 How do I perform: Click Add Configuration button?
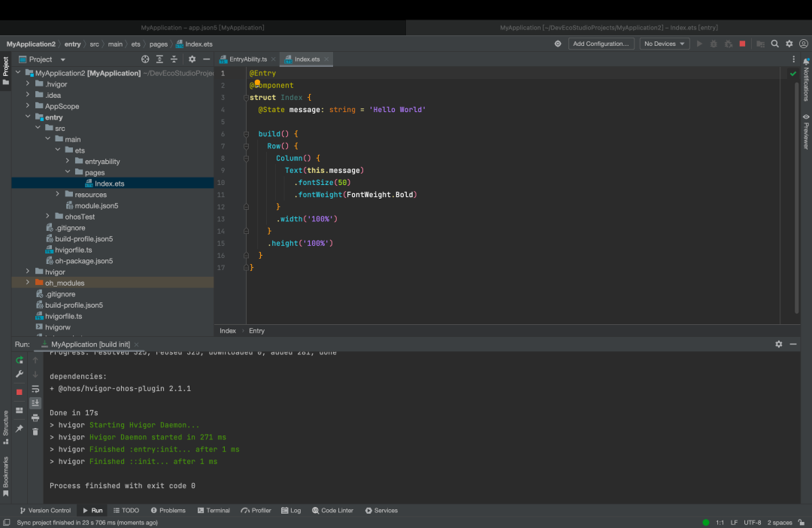click(601, 44)
